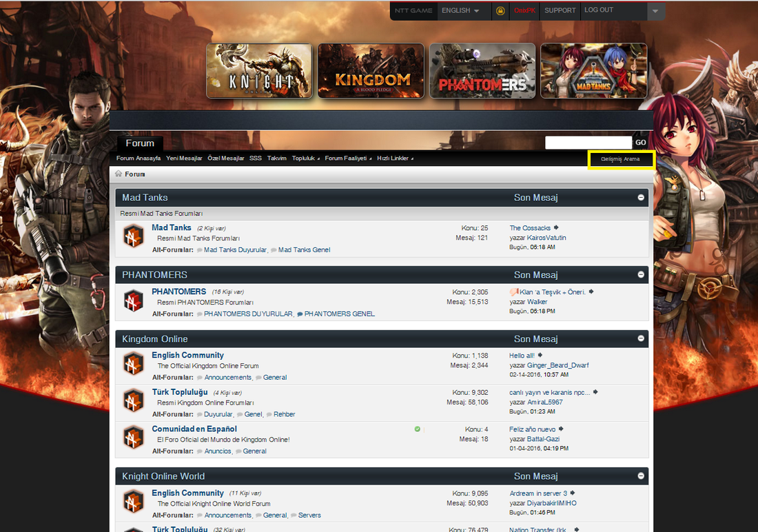Click the PHANTOMERS forum status icon

tap(134, 301)
